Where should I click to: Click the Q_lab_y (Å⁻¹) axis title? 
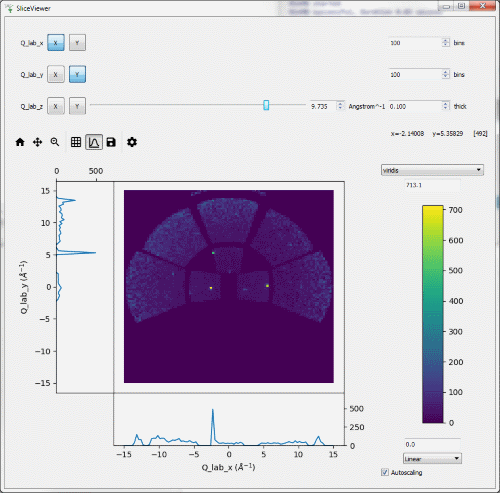coord(24,287)
